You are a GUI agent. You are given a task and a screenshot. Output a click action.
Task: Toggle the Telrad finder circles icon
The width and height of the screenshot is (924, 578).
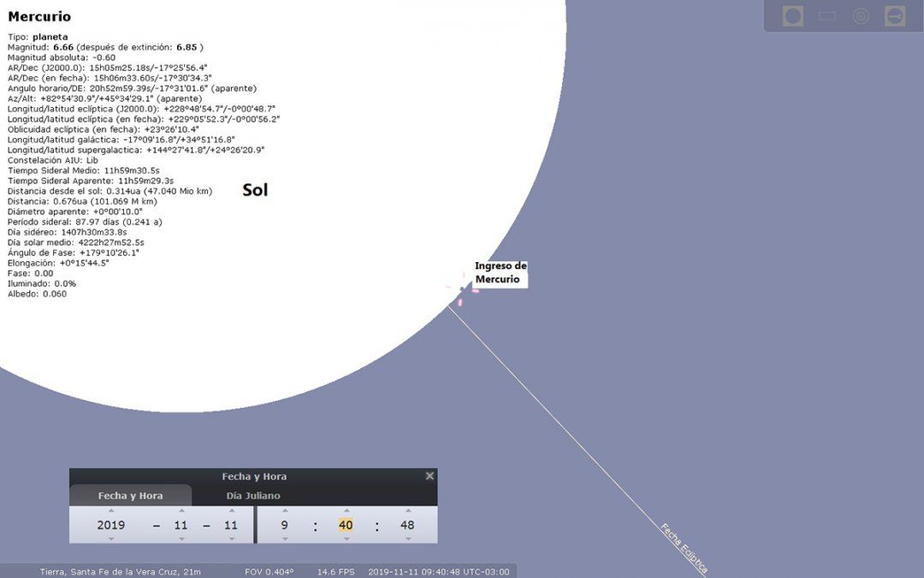click(x=860, y=15)
